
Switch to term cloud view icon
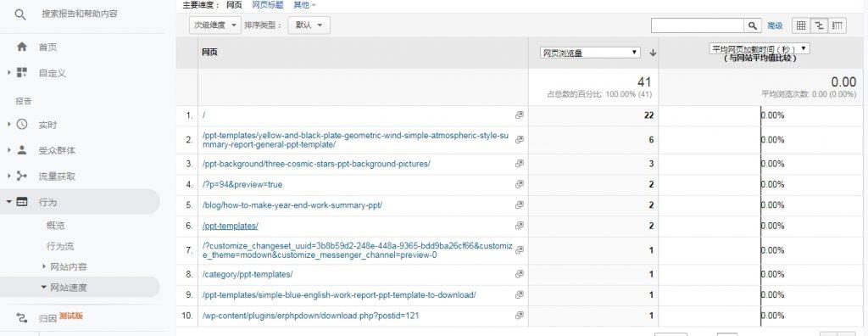pyautogui.click(x=837, y=25)
